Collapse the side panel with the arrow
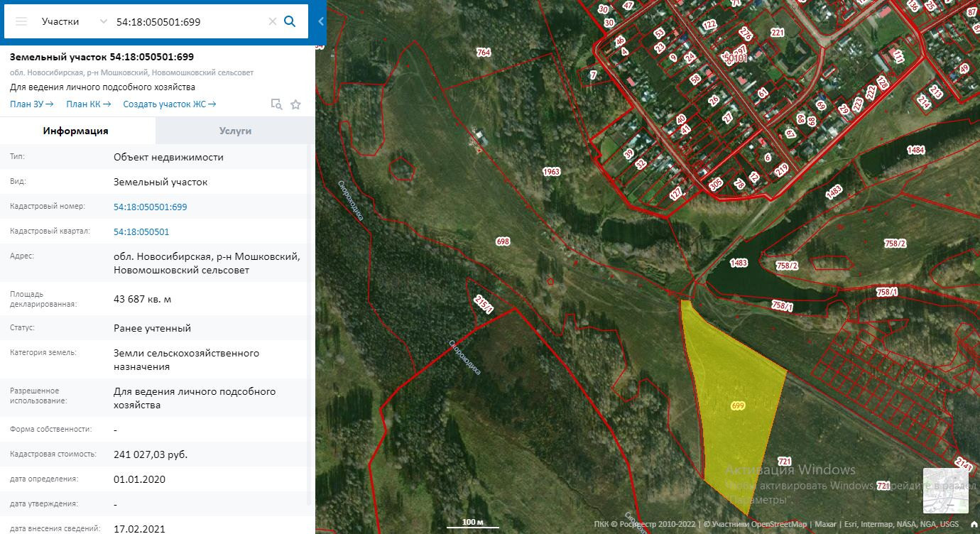 pyautogui.click(x=321, y=21)
